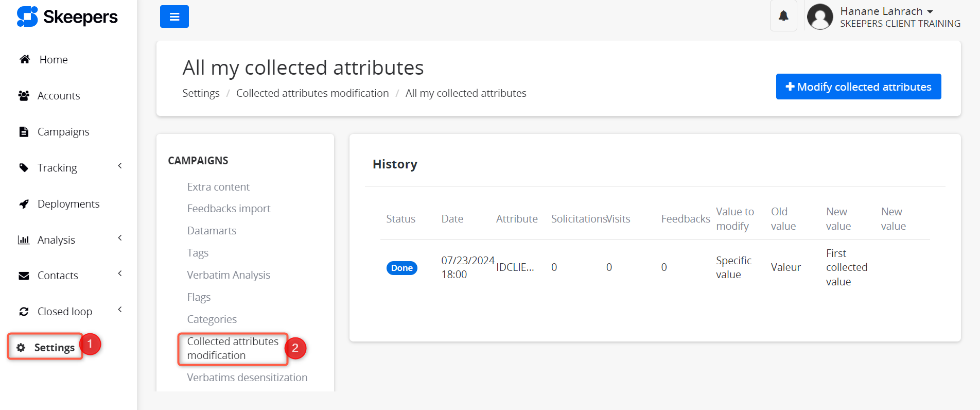Click the Date column header
The width and height of the screenshot is (980, 410).
tap(452, 219)
